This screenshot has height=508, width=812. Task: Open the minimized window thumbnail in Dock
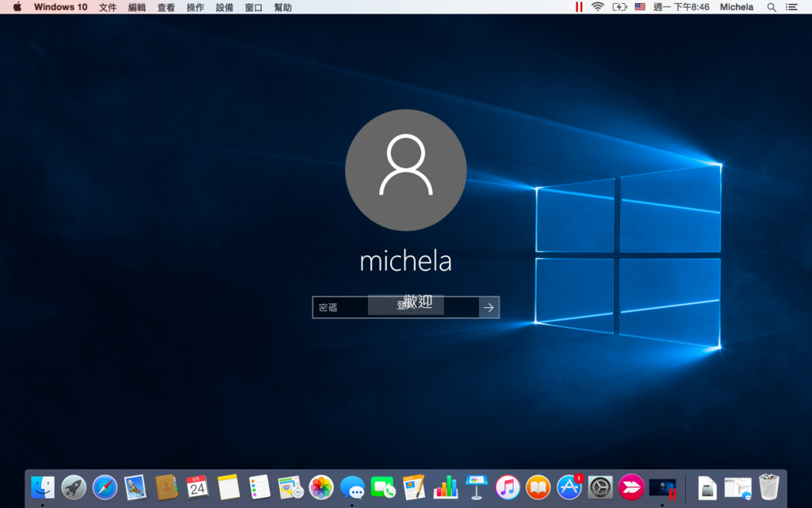(x=738, y=488)
